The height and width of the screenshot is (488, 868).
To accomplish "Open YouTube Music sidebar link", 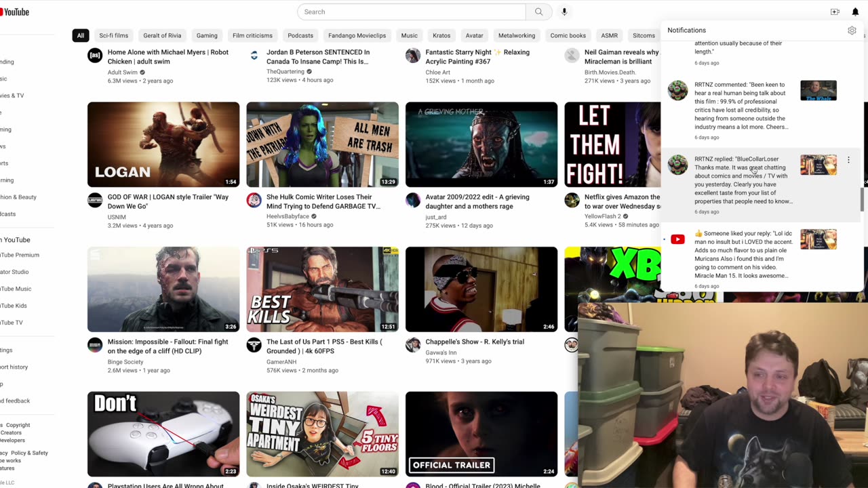I will 16,289.
